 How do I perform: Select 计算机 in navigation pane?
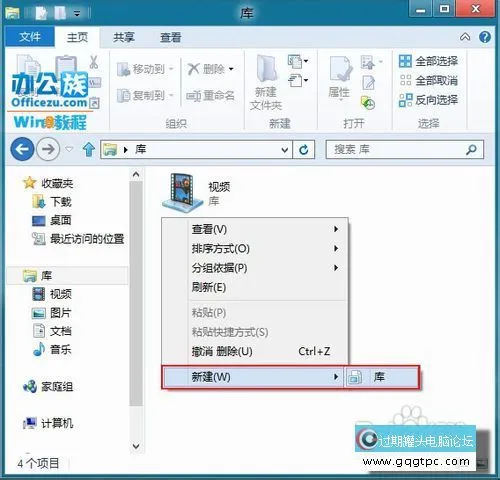[48, 423]
